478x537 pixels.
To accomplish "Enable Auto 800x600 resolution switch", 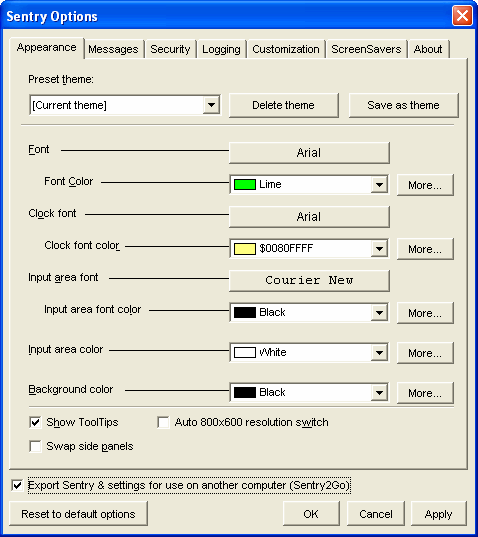I will (163, 422).
